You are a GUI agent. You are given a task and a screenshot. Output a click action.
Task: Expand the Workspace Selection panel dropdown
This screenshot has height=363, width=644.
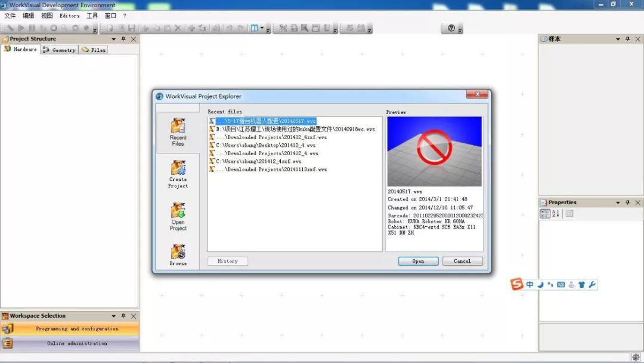click(113, 316)
